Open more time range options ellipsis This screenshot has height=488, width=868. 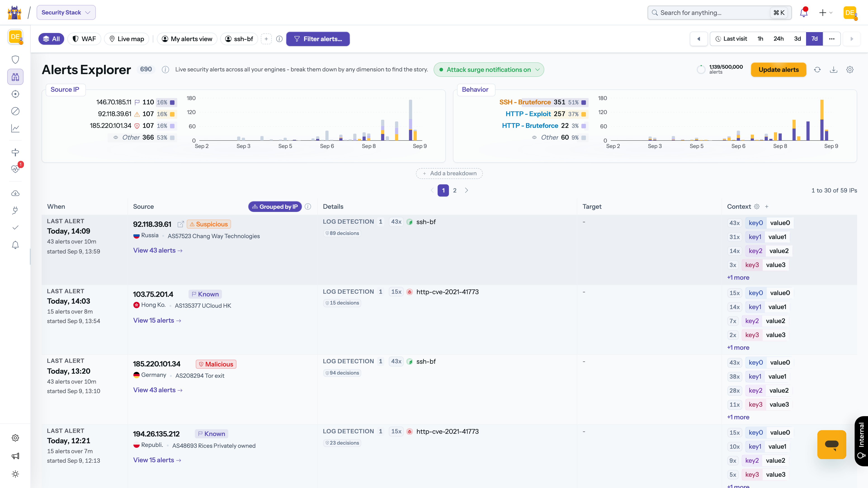[832, 39]
